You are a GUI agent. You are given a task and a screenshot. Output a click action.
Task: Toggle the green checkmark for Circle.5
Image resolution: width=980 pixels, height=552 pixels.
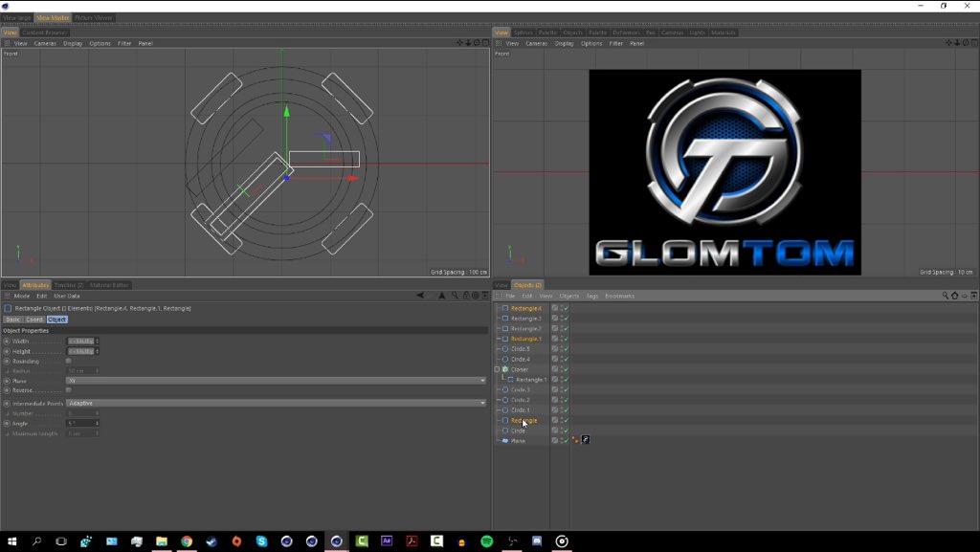[x=567, y=349]
